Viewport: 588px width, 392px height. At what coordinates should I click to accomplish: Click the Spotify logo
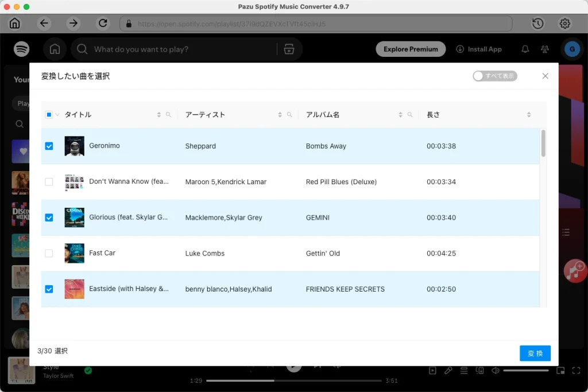click(x=21, y=49)
